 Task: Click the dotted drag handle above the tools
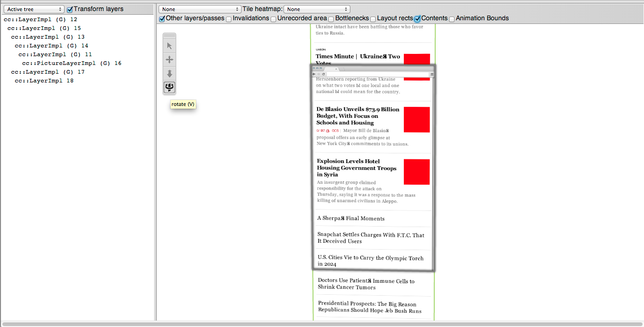pyautogui.click(x=169, y=36)
